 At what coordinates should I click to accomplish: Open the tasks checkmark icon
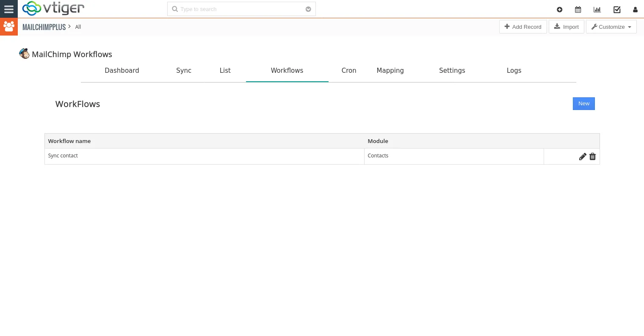(x=617, y=9)
